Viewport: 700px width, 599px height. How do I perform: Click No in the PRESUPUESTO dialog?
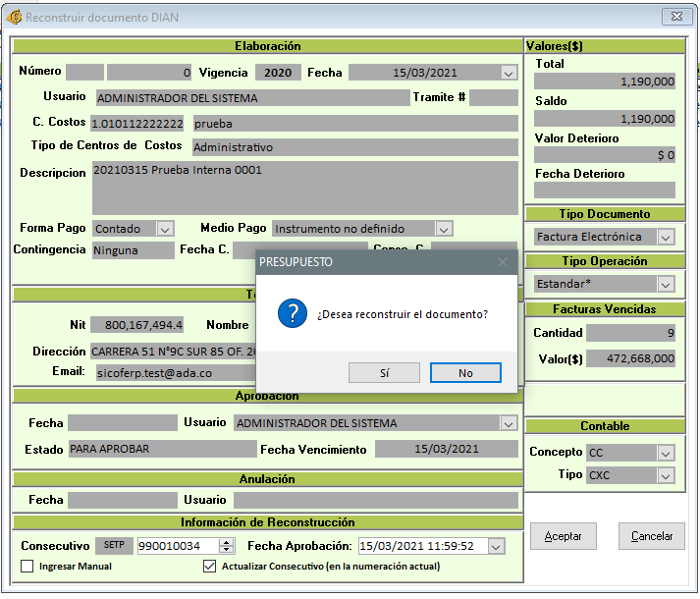465,373
